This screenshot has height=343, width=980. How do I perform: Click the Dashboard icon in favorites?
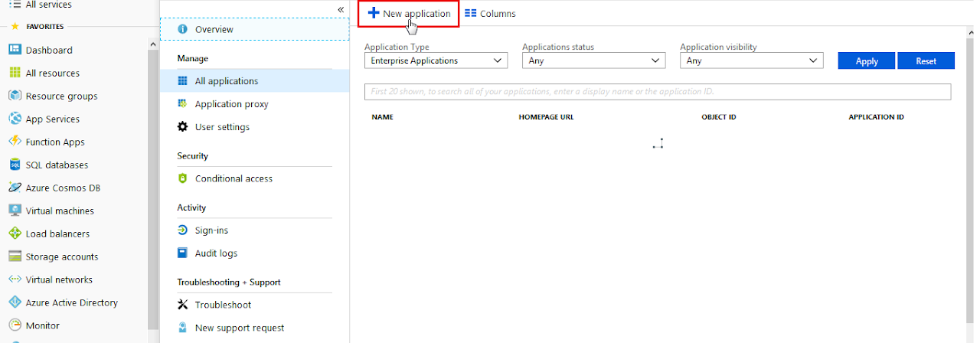tap(14, 50)
